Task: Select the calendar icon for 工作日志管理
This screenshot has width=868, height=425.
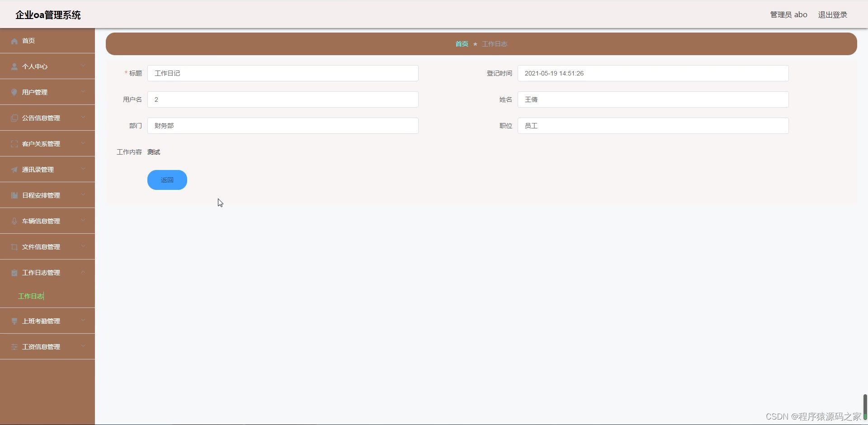Action: point(14,272)
